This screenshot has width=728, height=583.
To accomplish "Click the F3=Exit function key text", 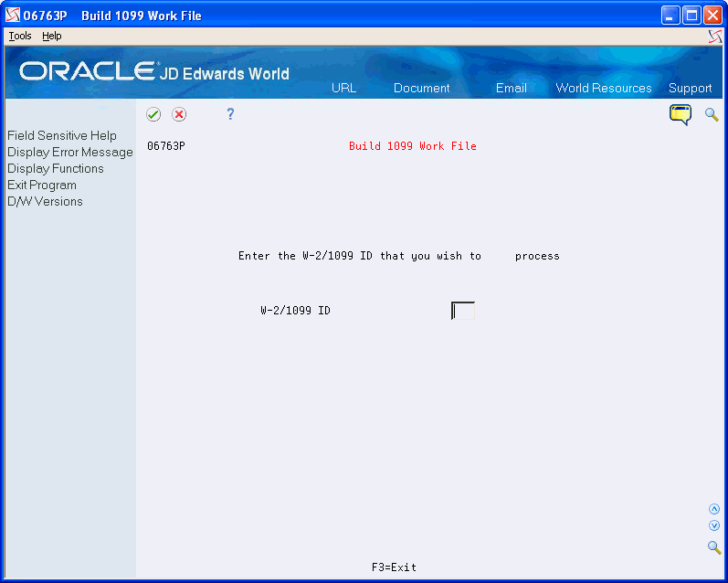I will pyautogui.click(x=394, y=567).
